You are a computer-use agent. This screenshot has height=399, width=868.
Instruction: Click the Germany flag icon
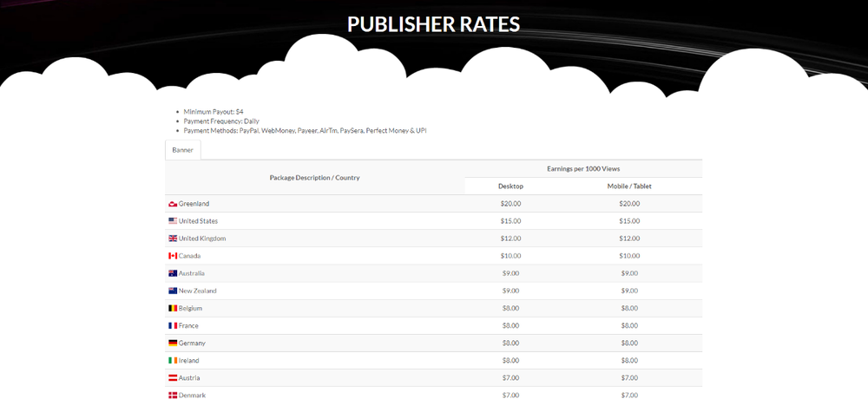(x=173, y=343)
